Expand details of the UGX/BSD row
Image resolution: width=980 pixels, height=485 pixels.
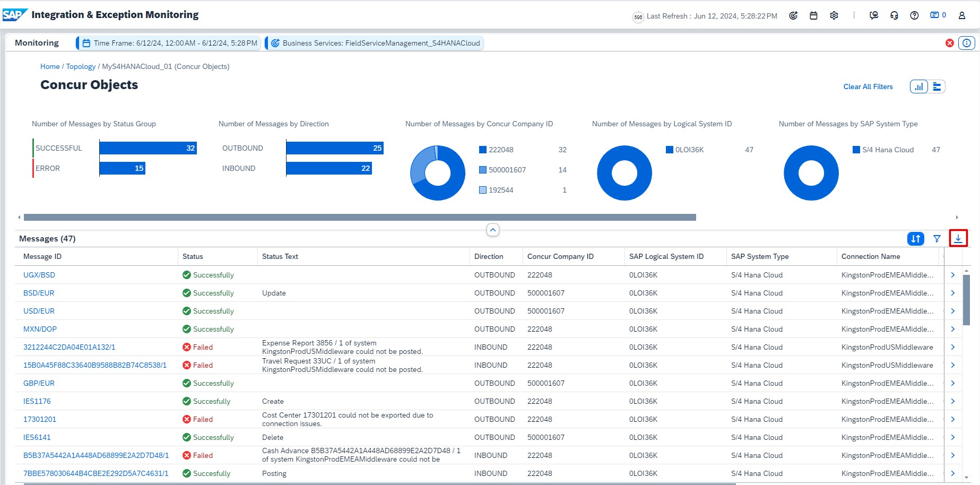[x=953, y=275]
